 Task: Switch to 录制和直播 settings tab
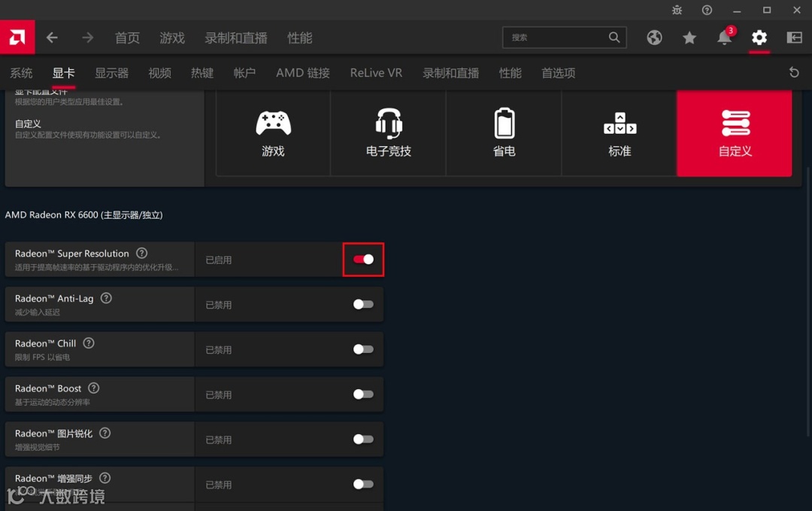pos(450,73)
